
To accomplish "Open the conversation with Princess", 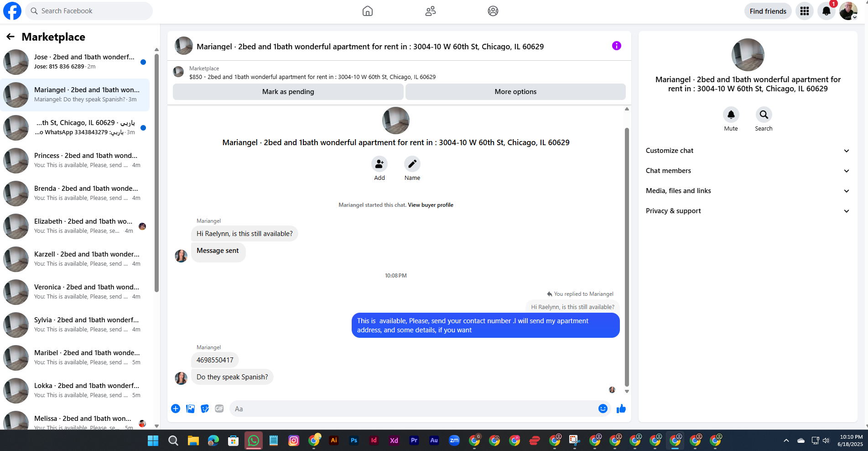I will click(x=75, y=161).
